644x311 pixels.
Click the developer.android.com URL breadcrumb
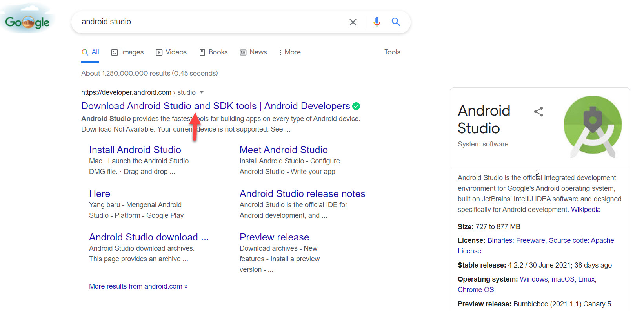138,92
